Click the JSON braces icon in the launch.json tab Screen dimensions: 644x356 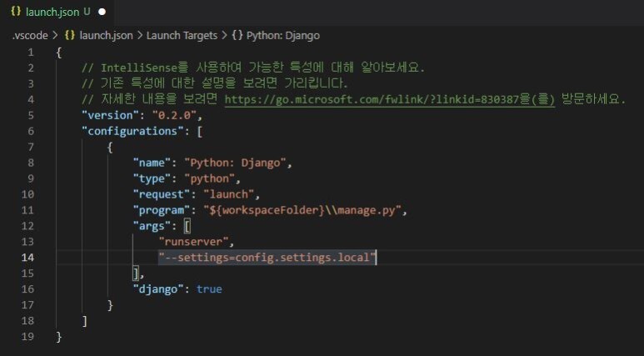pyautogui.click(x=16, y=12)
